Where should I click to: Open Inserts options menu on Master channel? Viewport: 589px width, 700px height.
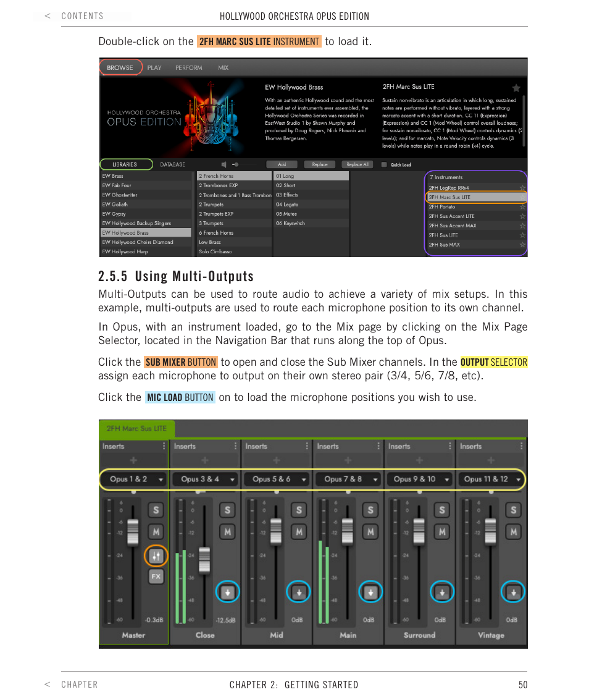tap(164, 446)
